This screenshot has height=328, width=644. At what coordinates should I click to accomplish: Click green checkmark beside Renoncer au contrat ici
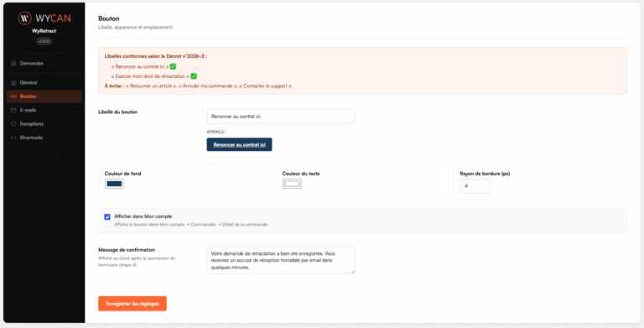[x=173, y=66]
